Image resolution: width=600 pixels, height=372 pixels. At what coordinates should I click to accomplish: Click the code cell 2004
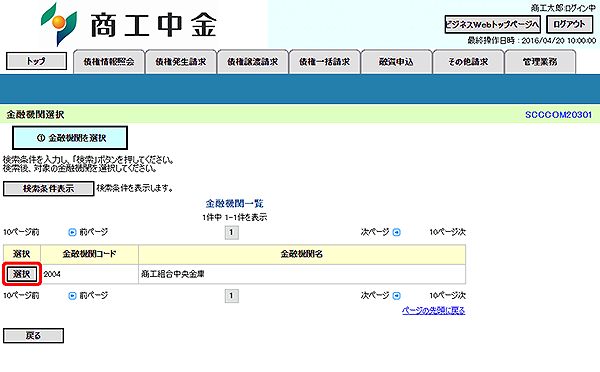[x=90, y=274]
